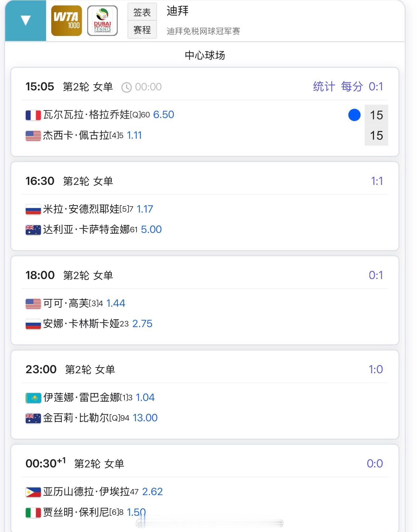Open the 签表 draw tab
The height and width of the screenshot is (532, 420).
coord(142,12)
